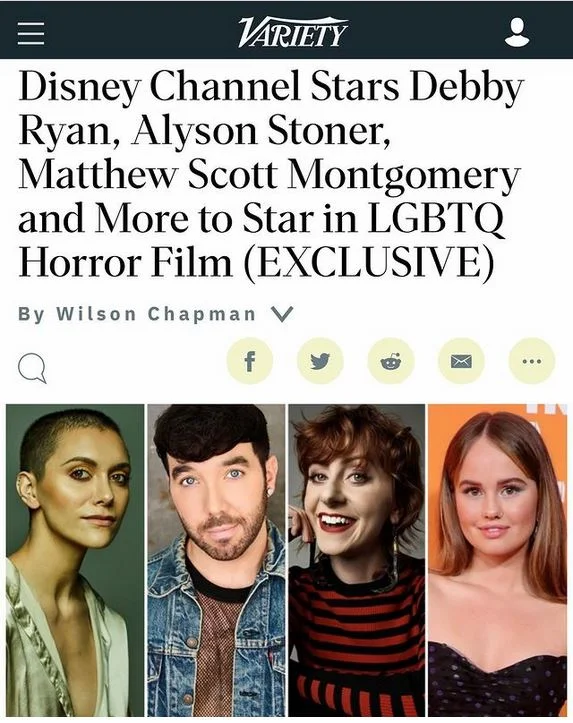This screenshot has height=723, width=573.
Task: Open more sharing options ellipsis
Action: (532, 361)
